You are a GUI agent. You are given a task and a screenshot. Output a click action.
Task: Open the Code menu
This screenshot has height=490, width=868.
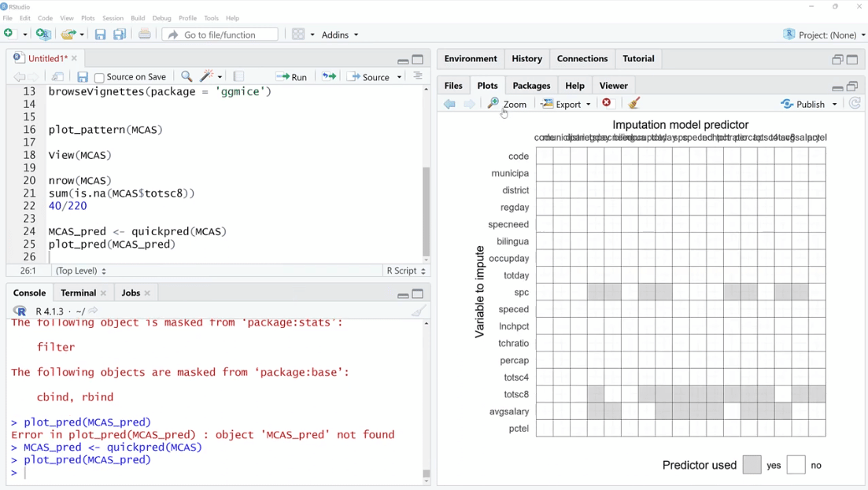(45, 18)
